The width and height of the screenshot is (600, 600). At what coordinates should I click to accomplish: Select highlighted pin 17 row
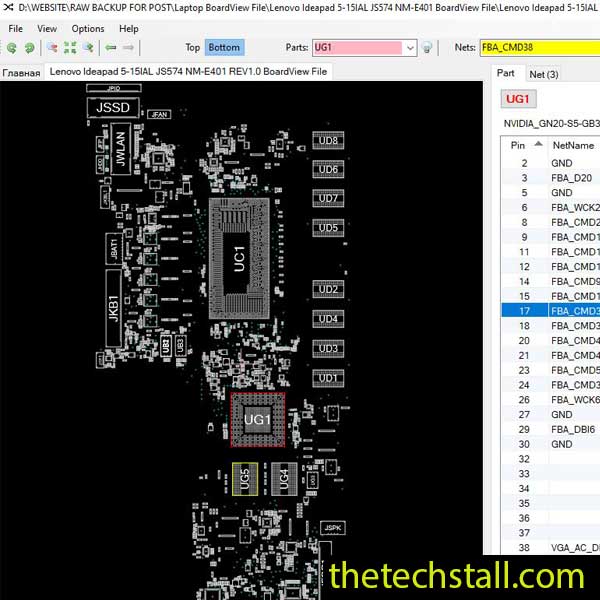pyautogui.click(x=551, y=311)
